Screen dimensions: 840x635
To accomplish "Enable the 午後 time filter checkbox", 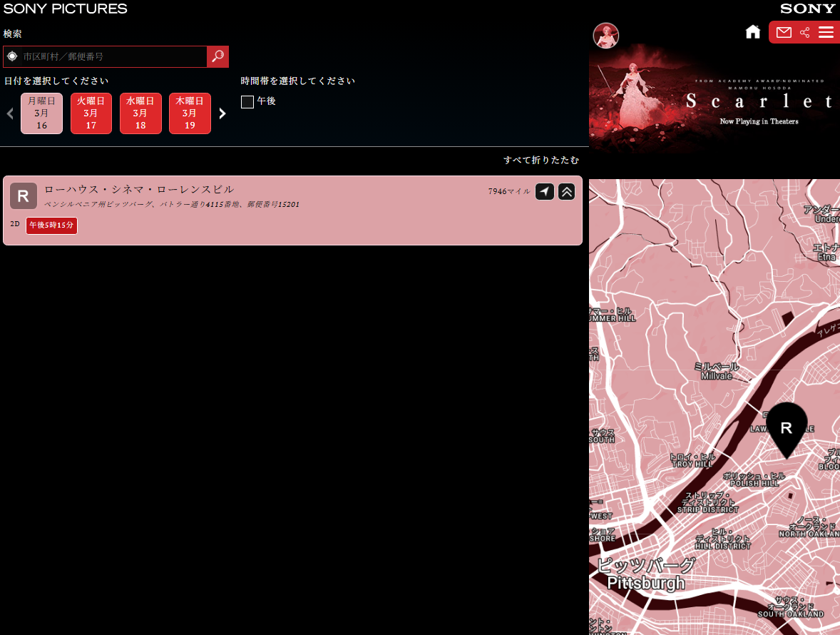I will click(x=247, y=102).
